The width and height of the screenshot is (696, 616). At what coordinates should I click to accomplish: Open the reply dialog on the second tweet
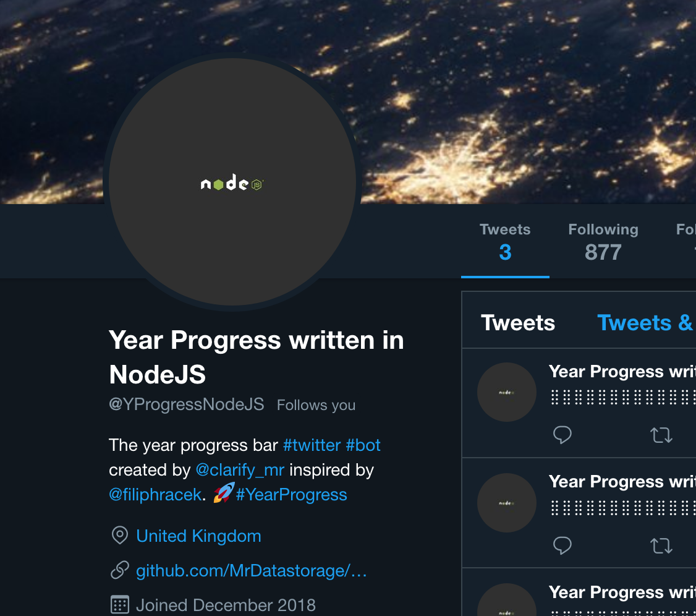coord(562,545)
